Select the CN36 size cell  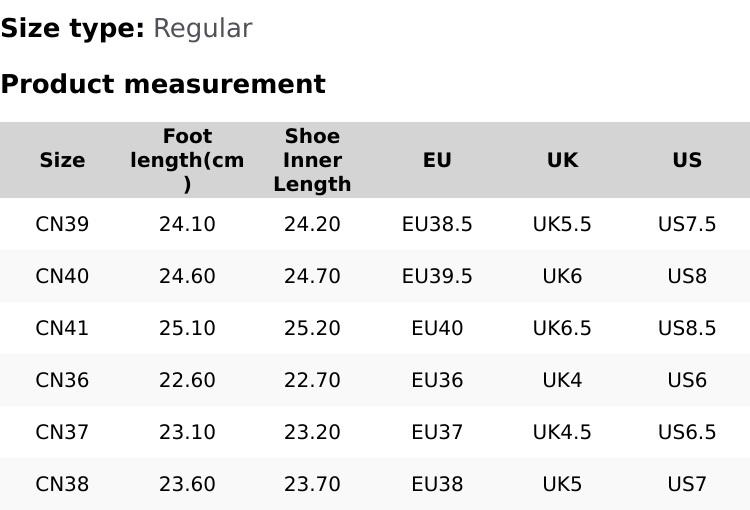pos(62,380)
